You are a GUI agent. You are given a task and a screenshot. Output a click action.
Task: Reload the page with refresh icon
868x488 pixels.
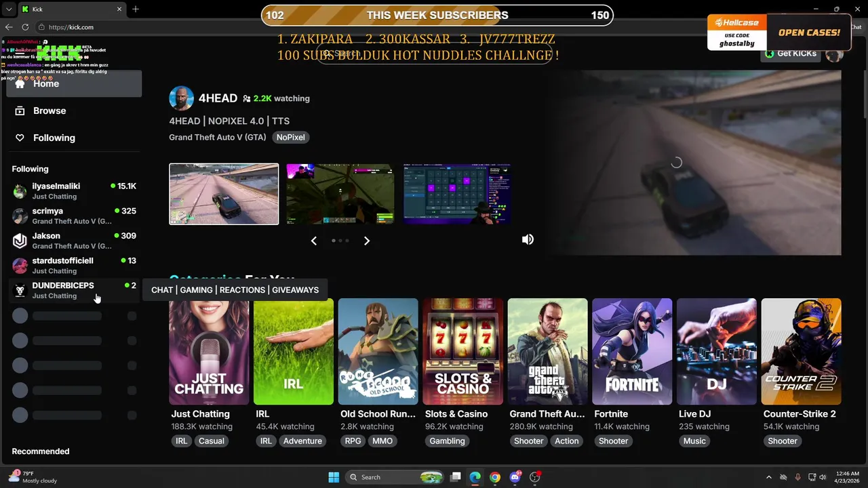tap(25, 27)
